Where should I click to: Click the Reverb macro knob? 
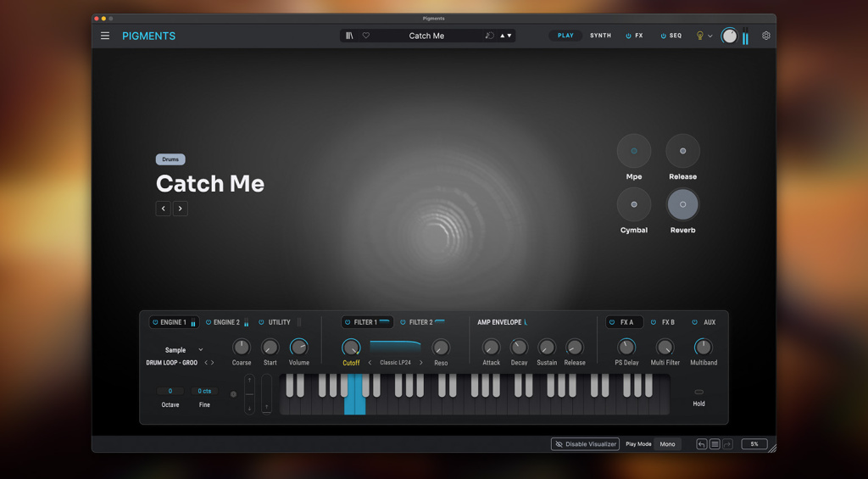[682, 204]
